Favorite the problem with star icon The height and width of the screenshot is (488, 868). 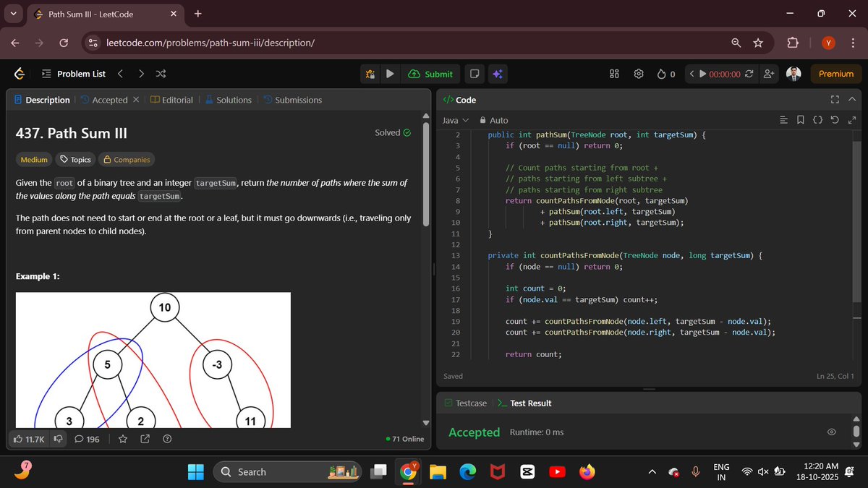(x=123, y=439)
